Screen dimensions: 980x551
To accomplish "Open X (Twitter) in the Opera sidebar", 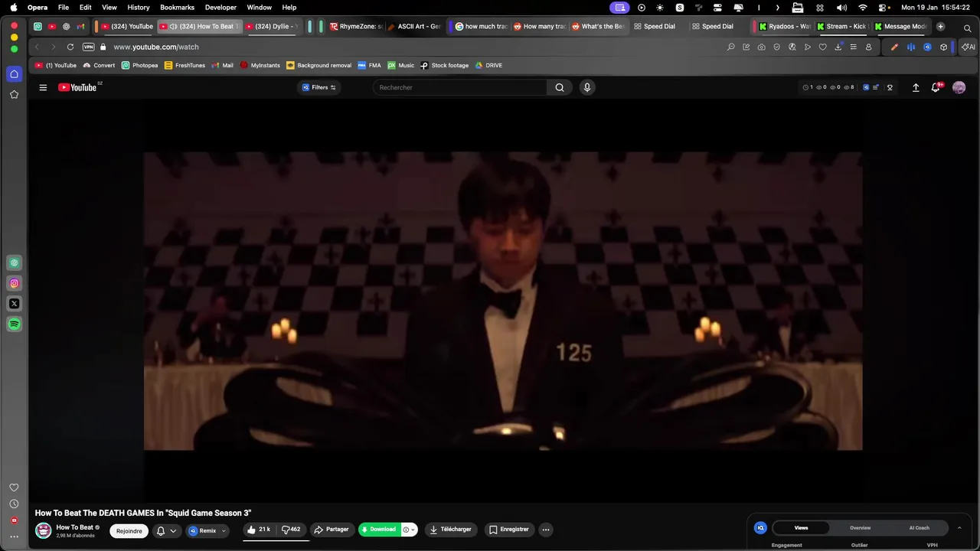I will (14, 304).
